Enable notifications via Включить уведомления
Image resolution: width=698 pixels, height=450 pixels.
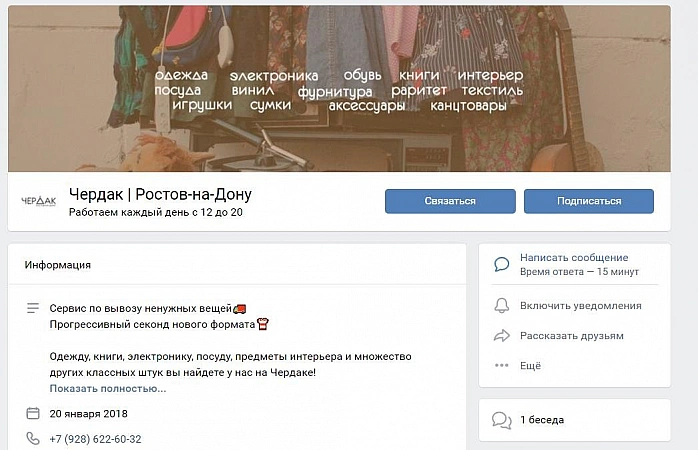click(x=580, y=306)
